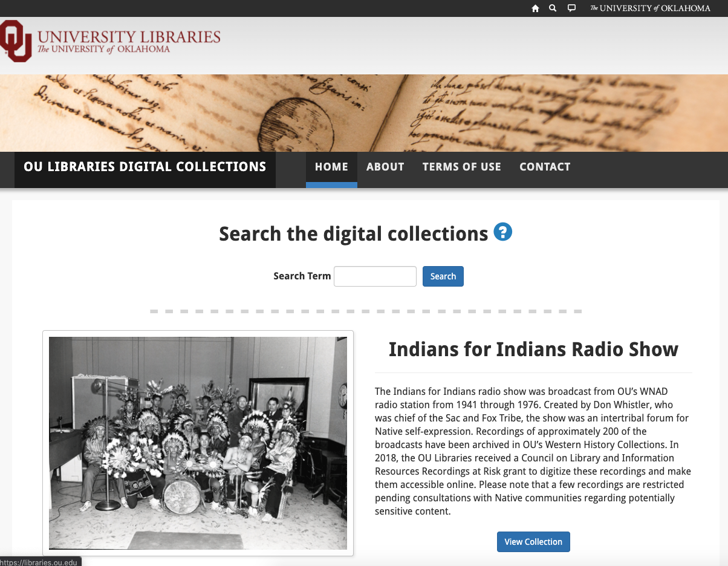
Task: Open the About menu item
Action: pyautogui.click(x=385, y=167)
